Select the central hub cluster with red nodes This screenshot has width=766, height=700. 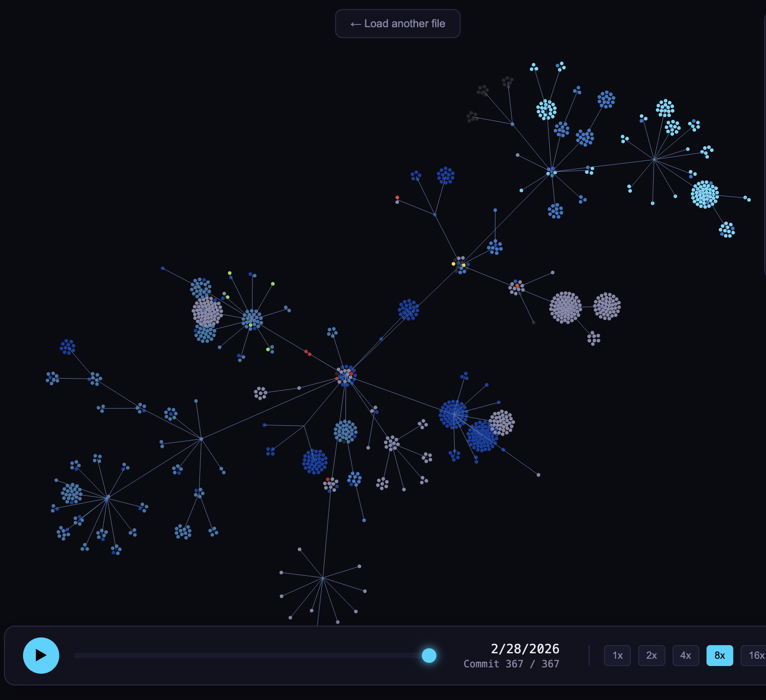click(346, 376)
